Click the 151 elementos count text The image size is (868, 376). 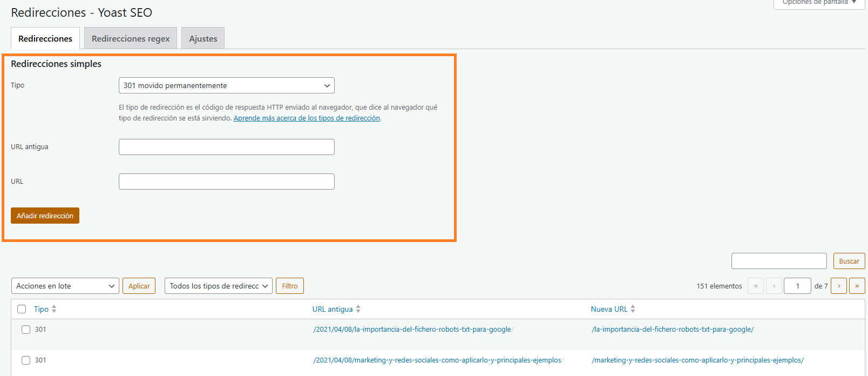(x=719, y=286)
